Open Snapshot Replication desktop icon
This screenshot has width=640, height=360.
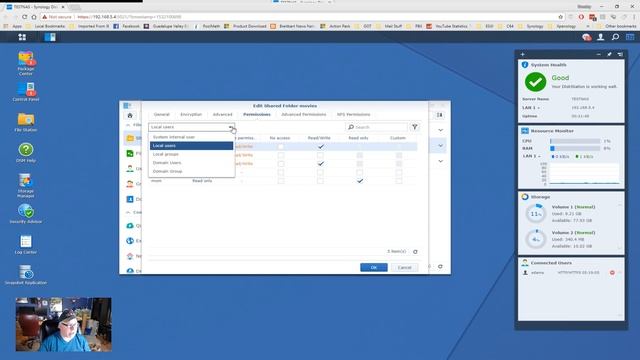26,275
